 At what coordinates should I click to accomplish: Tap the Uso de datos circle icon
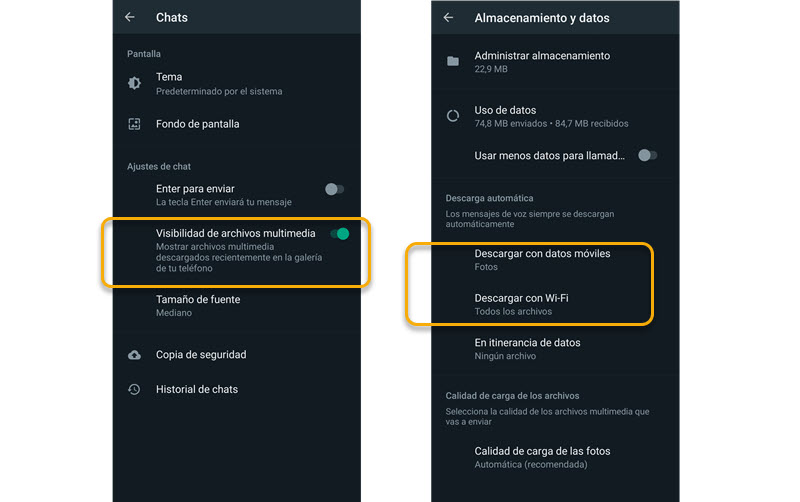pyautogui.click(x=453, y=116)
